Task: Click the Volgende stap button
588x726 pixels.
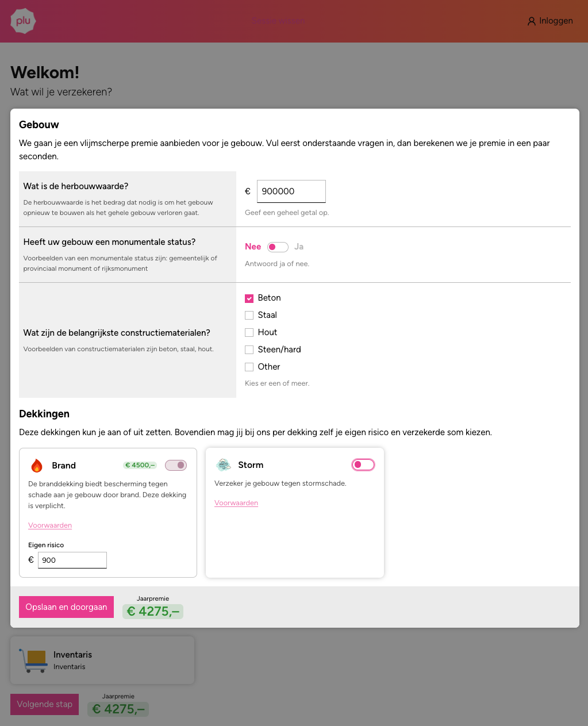Action: pos(44,704)
